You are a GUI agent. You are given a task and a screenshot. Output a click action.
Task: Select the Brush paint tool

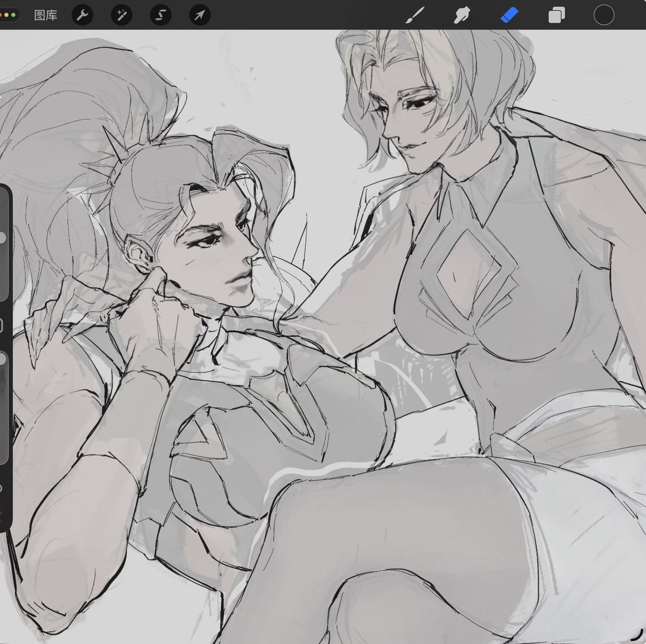click(415, 15)
